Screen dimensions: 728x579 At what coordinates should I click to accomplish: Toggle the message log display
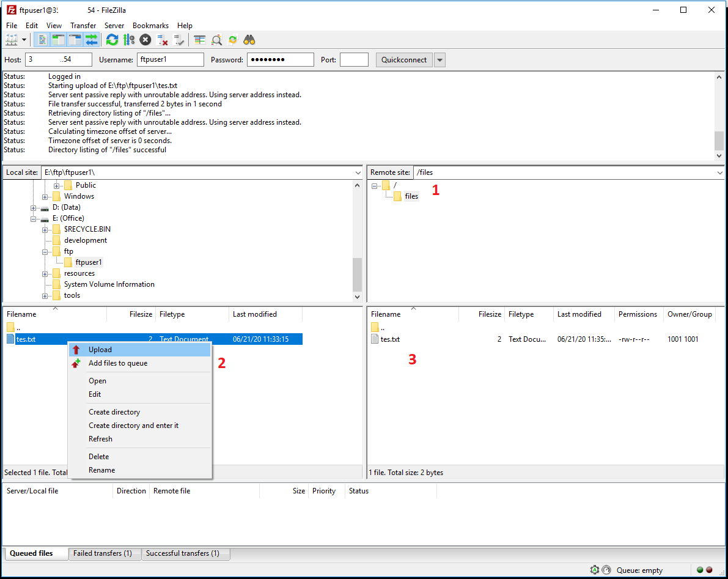point(42,40)
